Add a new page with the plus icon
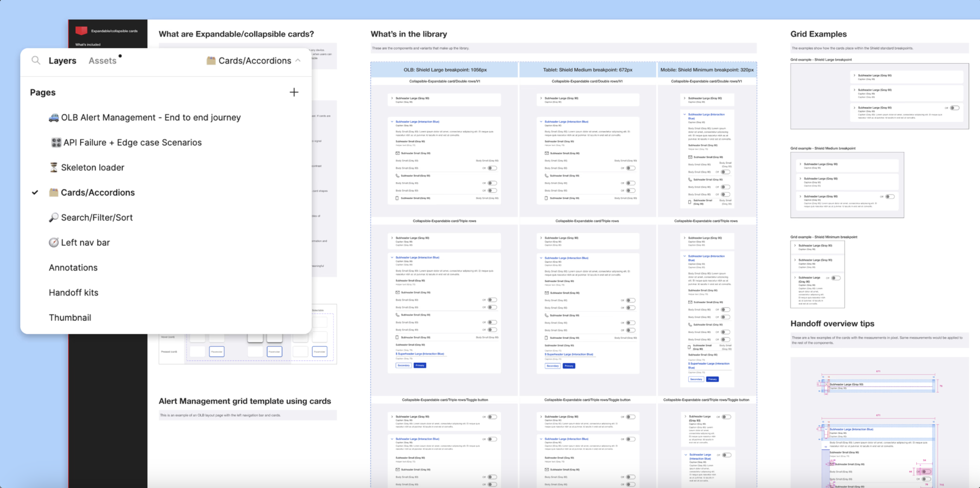This screenshot has height=488, width=980. pos(294,92)
